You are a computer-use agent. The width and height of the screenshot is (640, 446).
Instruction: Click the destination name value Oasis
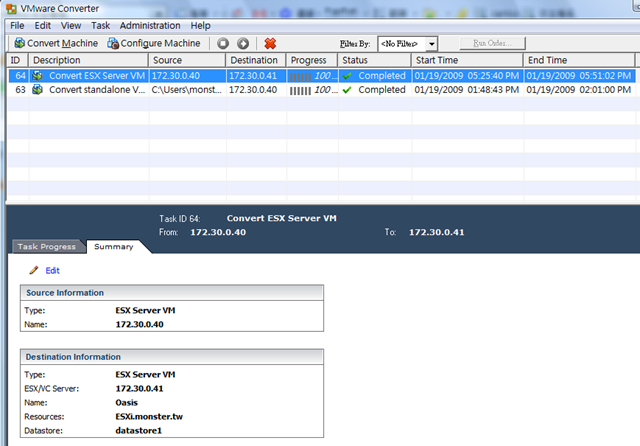127,403
